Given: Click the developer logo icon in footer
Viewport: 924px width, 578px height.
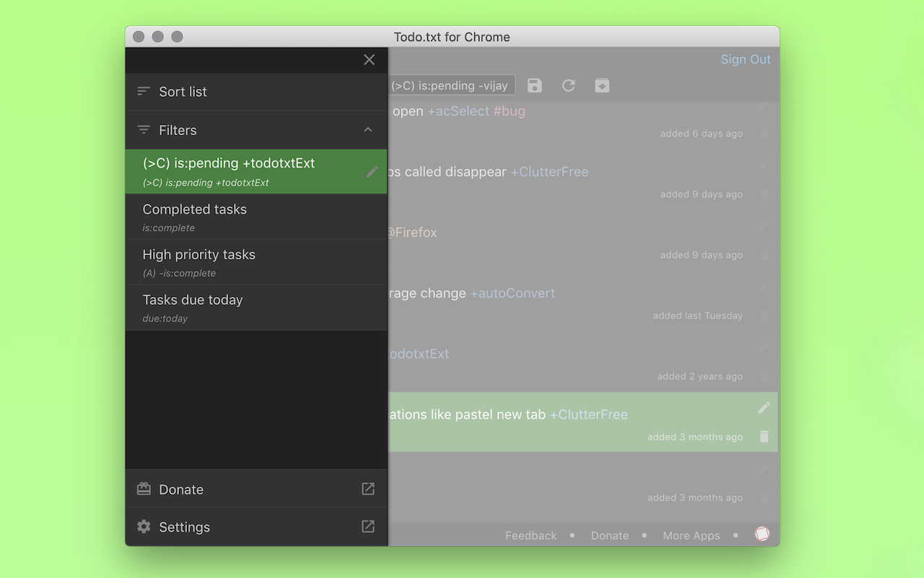Looking at the screenshot, I should 762,534.
